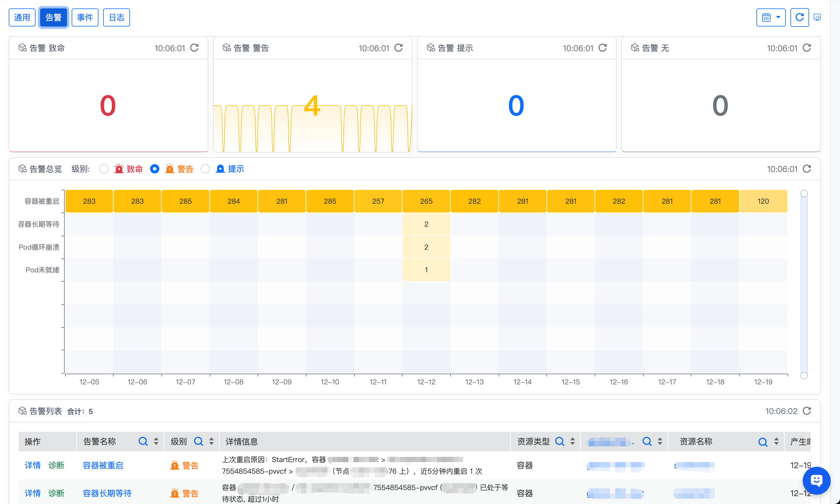Image resolution: width=840 pixels, height=504 pixels.
Task: Sort the 资源名称 column
Action: 776,441
